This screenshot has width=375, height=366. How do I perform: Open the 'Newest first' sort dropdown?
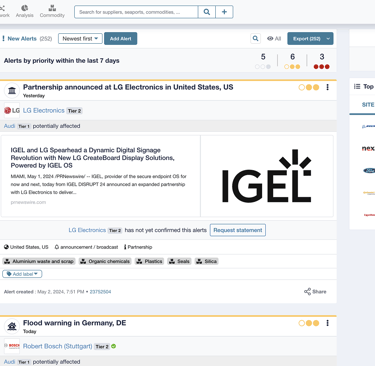80,39
